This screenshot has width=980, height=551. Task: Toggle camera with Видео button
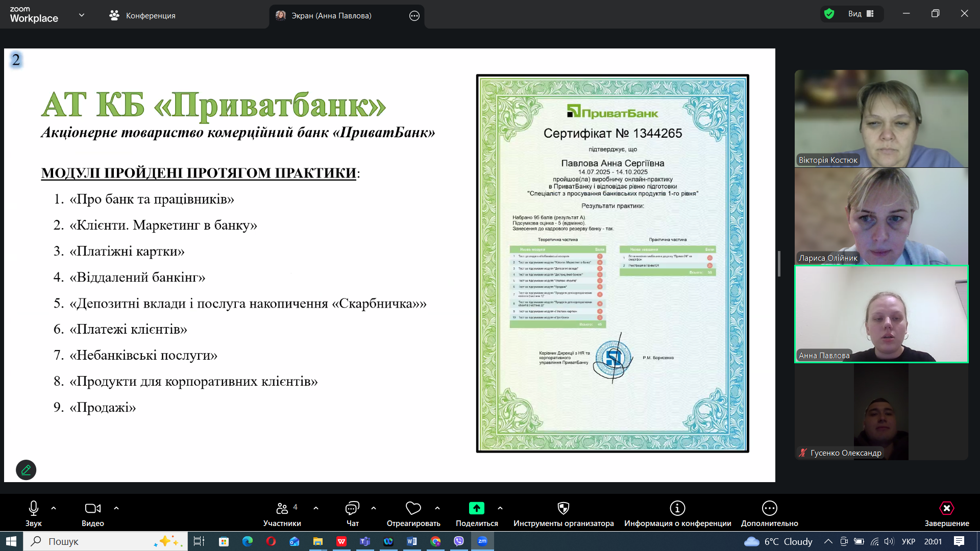pyautogui.click(x=92, y=509)
